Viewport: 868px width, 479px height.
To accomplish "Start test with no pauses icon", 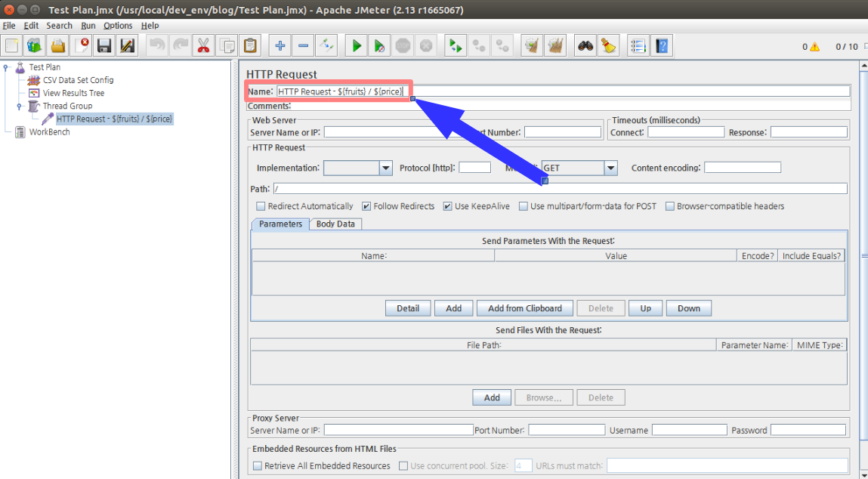I will (x=380, y=45).
